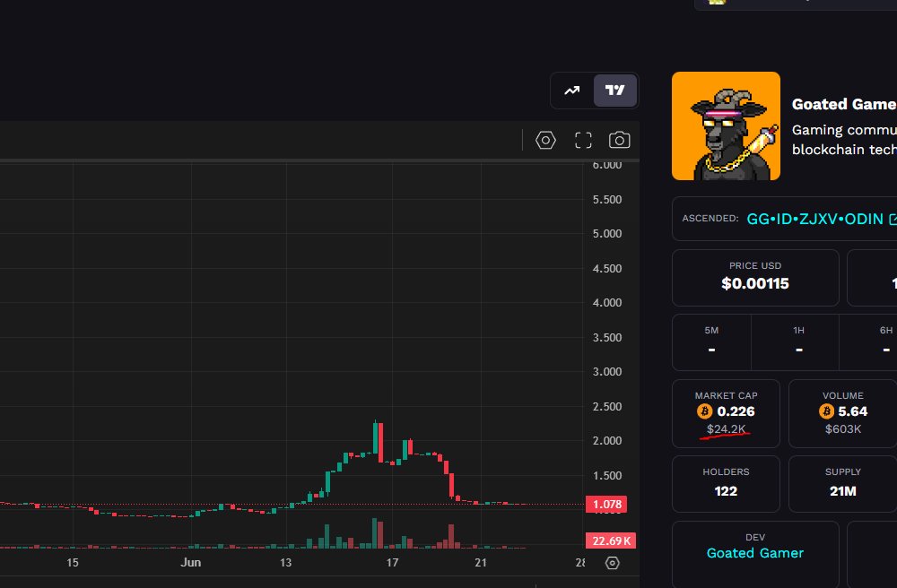
Task: Switch to the simple line chart view
Action: point(572,91)
